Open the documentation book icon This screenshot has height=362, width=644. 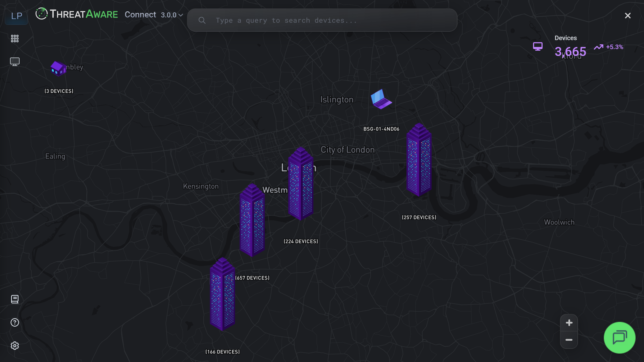coord(15,299)
